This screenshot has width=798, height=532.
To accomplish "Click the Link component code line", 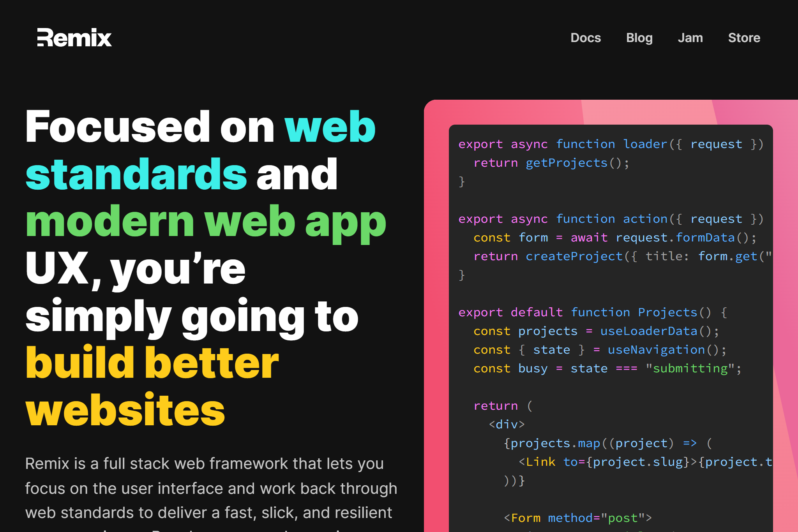I will [644, 462].
